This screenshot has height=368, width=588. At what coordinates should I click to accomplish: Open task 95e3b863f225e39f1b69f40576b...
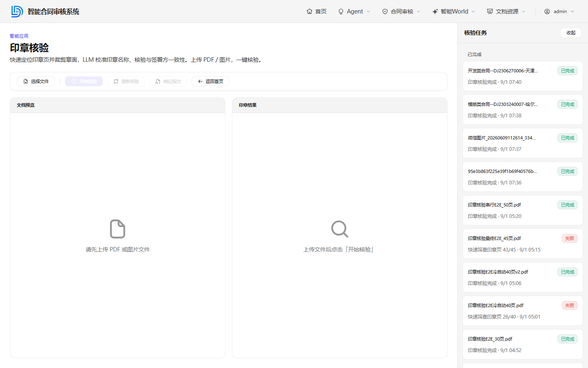pos(523,177)
